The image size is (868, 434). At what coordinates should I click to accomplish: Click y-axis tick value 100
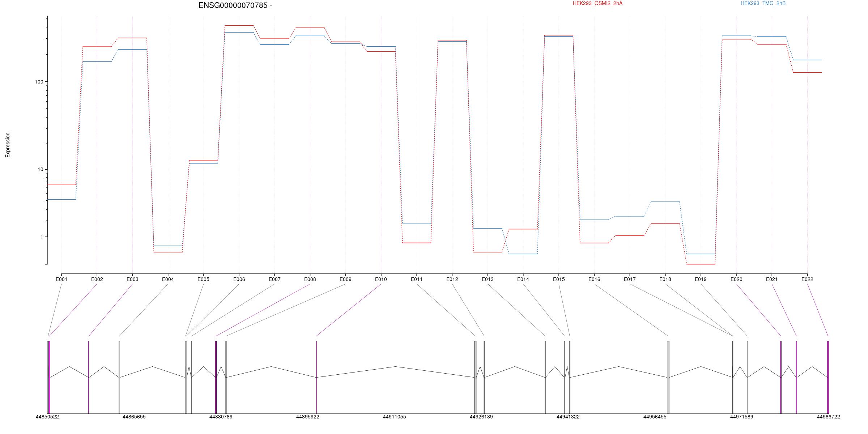point(39,82)
